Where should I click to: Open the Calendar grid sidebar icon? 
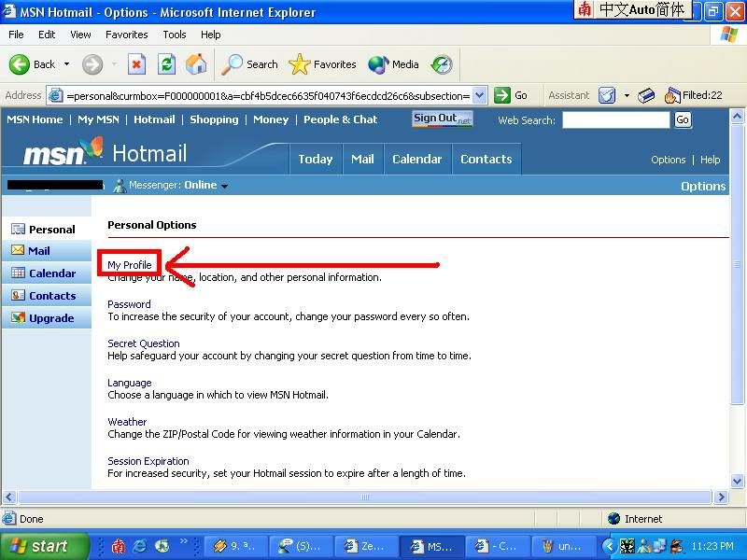point(18,273)
